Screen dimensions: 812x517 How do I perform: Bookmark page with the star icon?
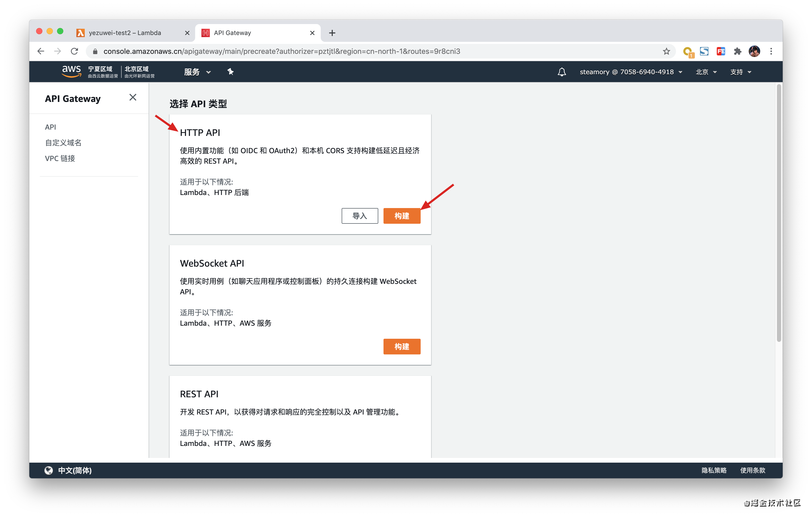coord(666,51)
